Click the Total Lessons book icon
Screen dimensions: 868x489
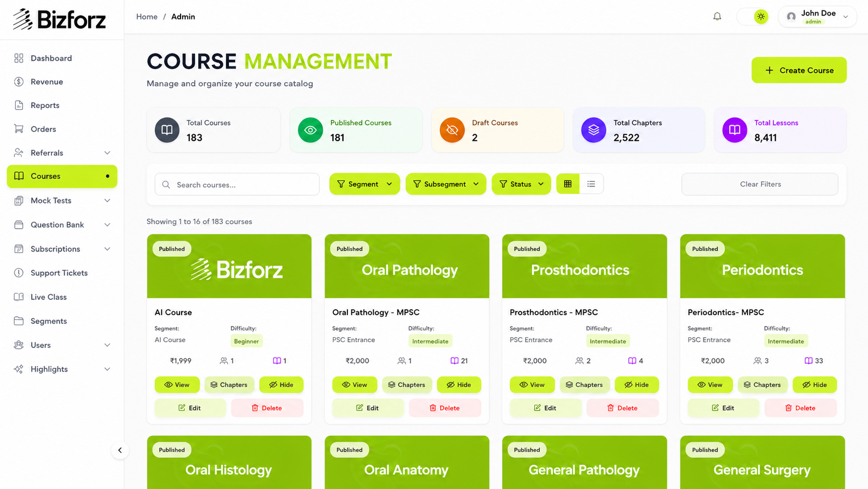(x=735, y=130)
